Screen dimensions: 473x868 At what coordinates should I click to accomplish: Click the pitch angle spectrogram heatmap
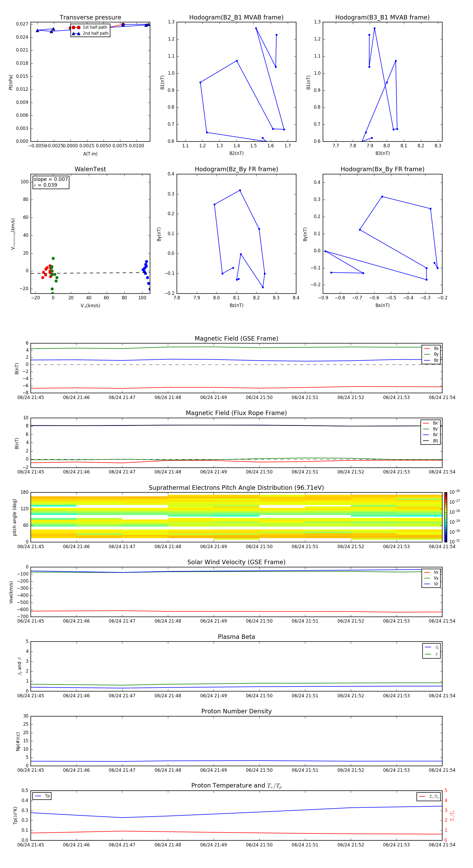tap(236, 517)
